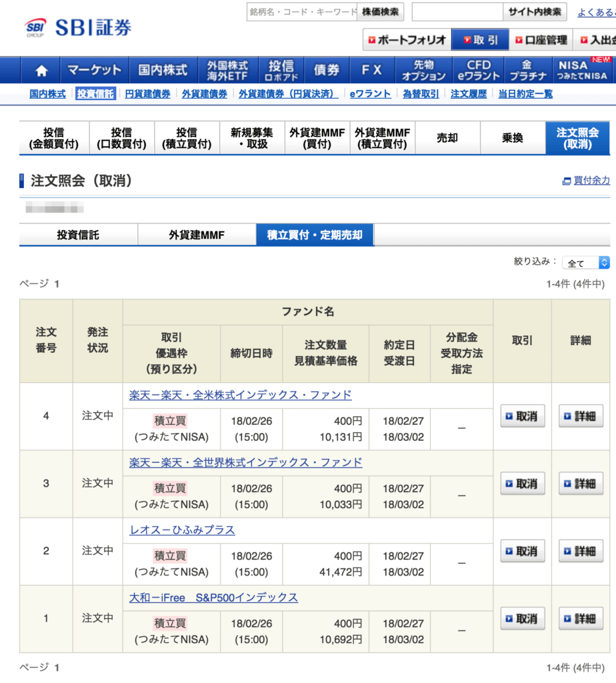Viewport: 616px width, 683px height.
Task: Select the 売却 tab
Action: 447,138
